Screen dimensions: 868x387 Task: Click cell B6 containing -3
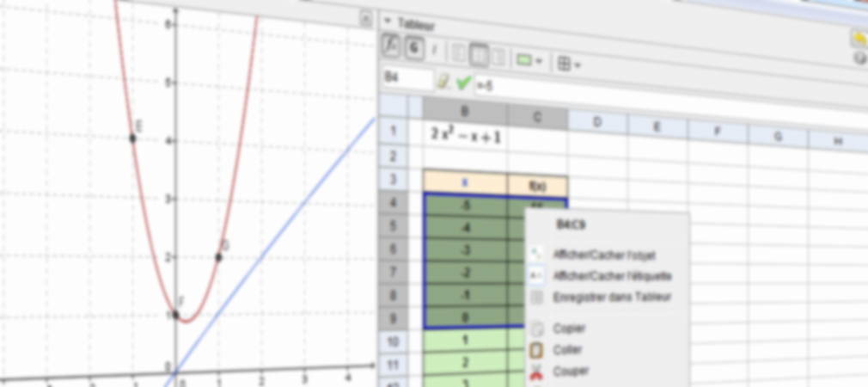465,250
